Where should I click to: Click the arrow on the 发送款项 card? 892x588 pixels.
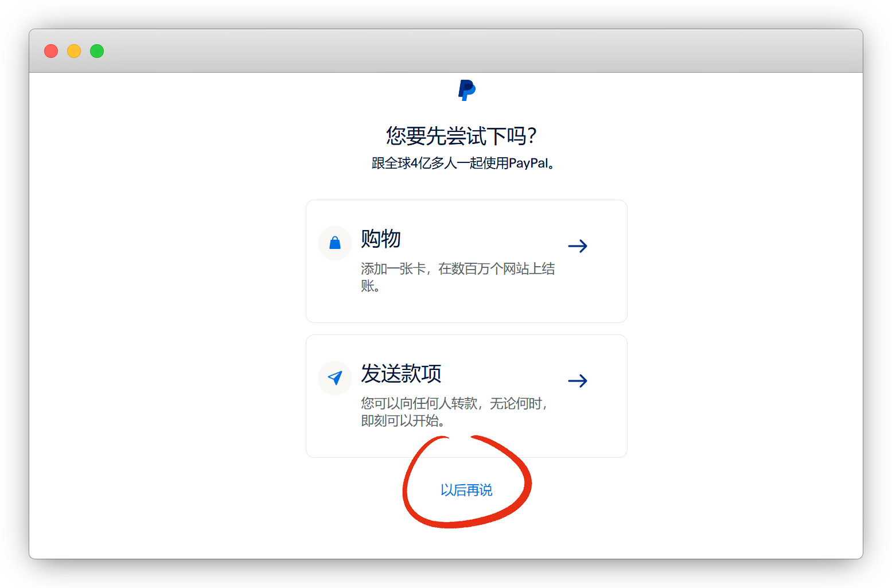pos(578,381)
